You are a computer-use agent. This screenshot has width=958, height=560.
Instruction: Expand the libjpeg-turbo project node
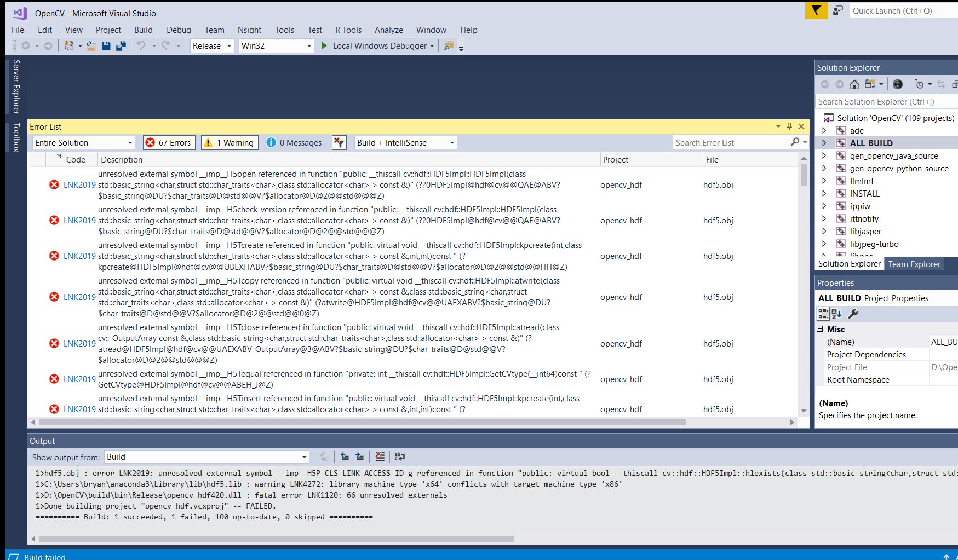[x=824, y=244]
